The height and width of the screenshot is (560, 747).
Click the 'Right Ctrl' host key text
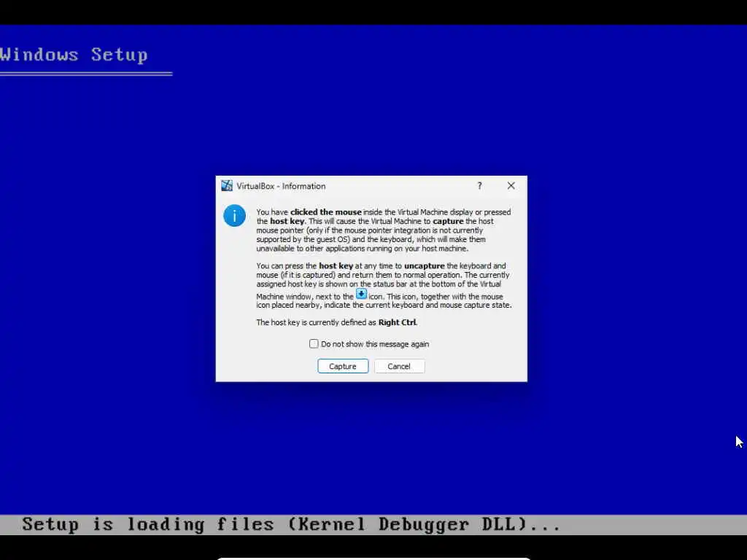[x=397, y=322]
